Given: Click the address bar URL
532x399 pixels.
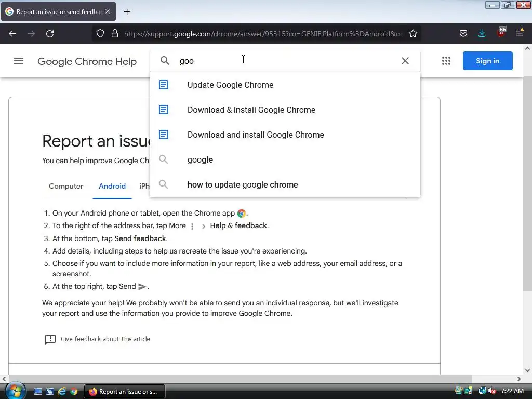Looking at the screenshot, I should pos(263,34).
